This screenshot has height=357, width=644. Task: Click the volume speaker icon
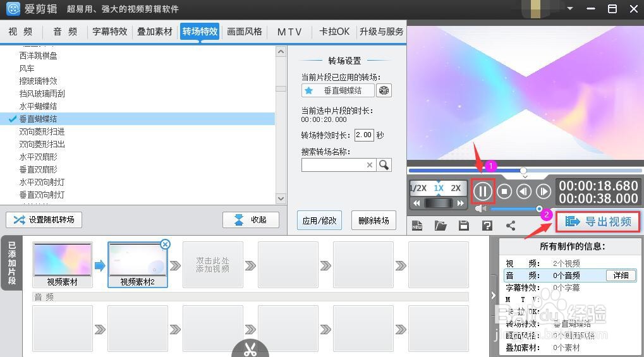click(x=480, y=209)
